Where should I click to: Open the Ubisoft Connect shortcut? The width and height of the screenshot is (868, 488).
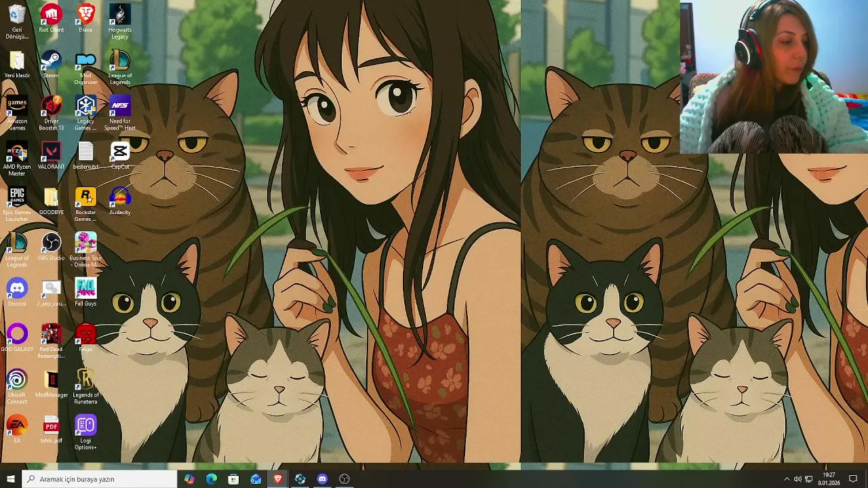click(17, 387)
